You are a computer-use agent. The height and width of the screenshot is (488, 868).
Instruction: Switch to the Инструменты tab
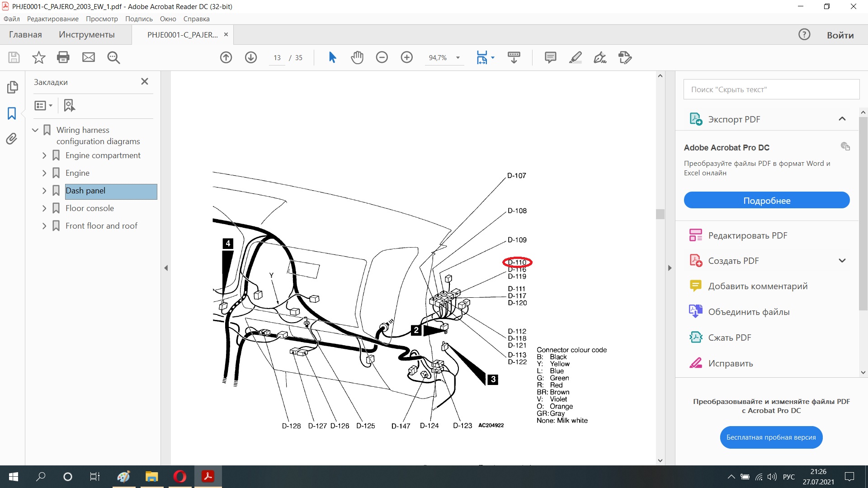[86, 35]
